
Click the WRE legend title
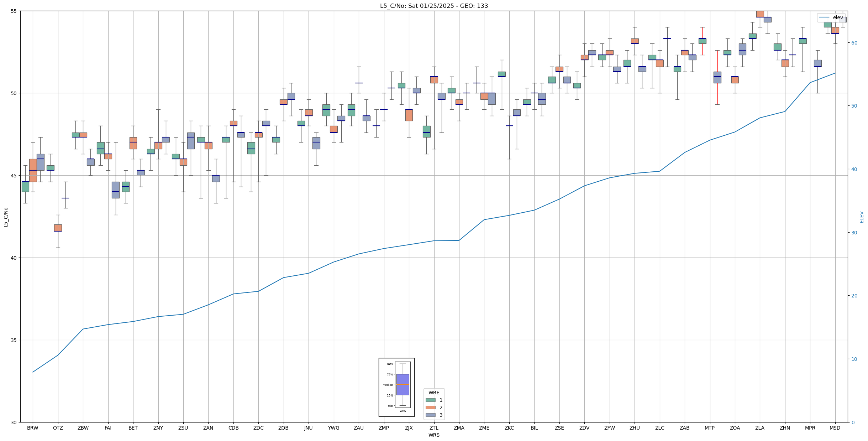point(434,393)
